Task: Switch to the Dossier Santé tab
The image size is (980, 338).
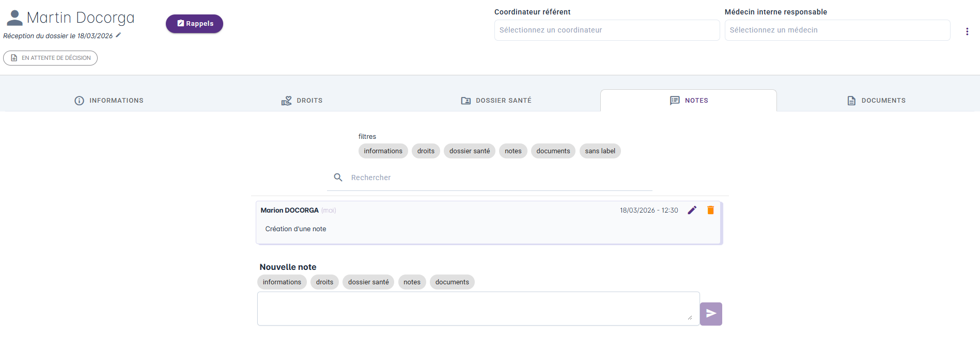Action: [x=496, y=101]
